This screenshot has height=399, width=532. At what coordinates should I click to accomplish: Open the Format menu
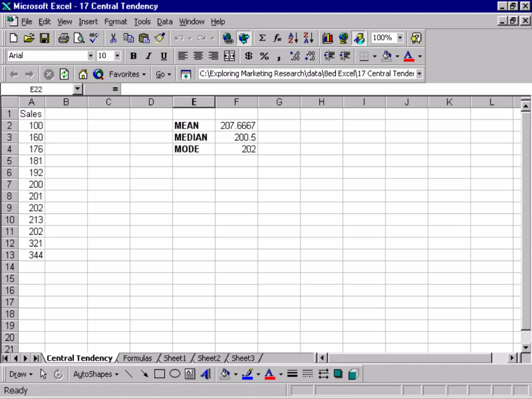click(116, 22)
